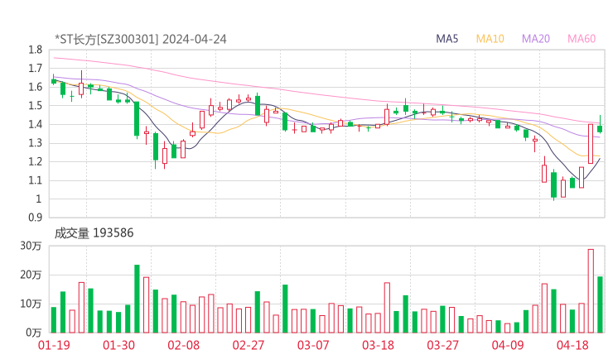This screenshot has height=364, width=613.
Task: Click the 0万 volume axis label
Action: click(34, 333)
